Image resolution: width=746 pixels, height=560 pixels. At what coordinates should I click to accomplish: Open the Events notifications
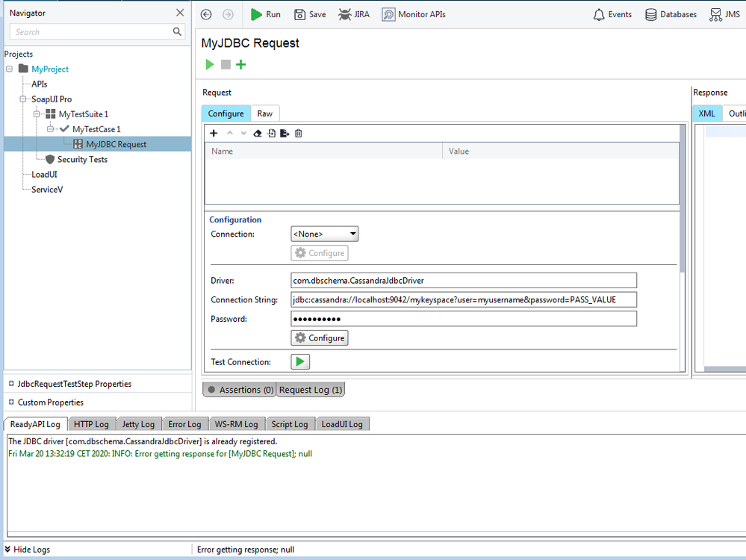(612, 14)
